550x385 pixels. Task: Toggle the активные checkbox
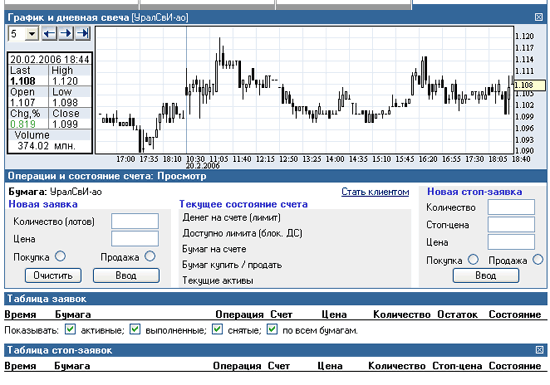71,329
